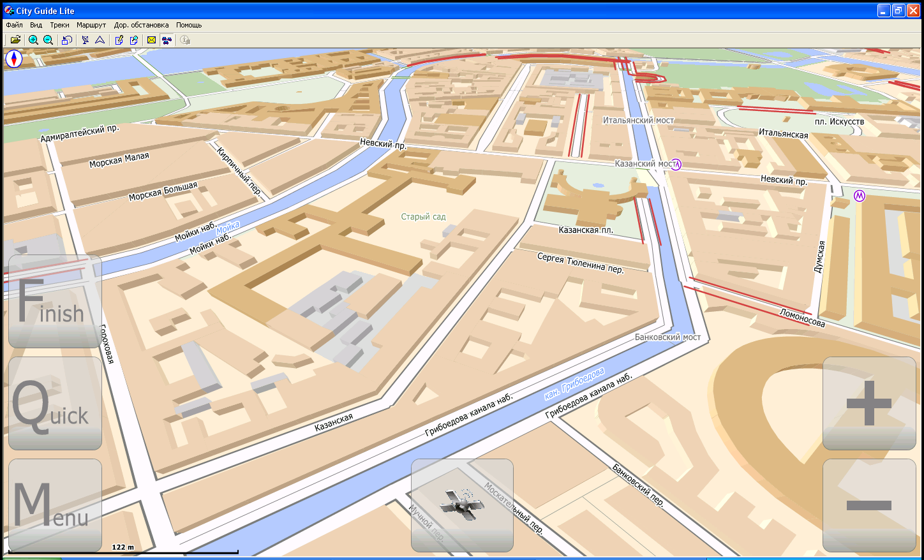The height and width of the screenshot is (560, 924).
Task: Open the Файл menu
Action: click(14, 25)
